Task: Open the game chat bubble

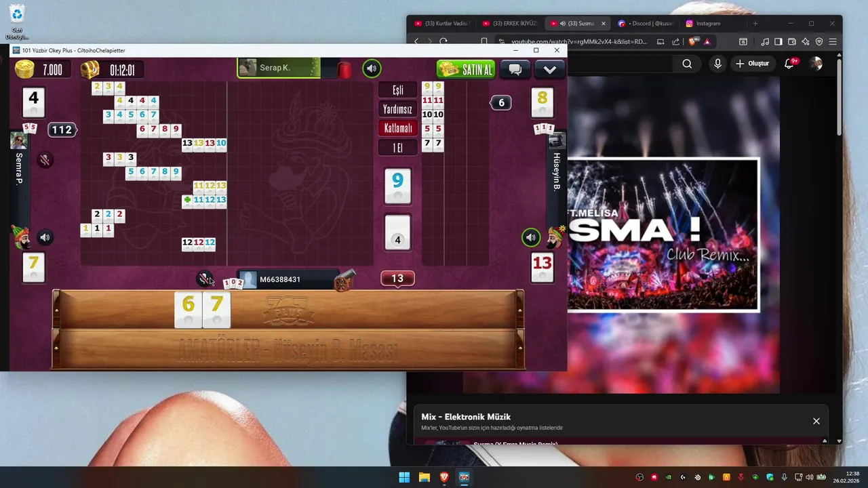Action: pyautogui.click(x=515, y=69)
